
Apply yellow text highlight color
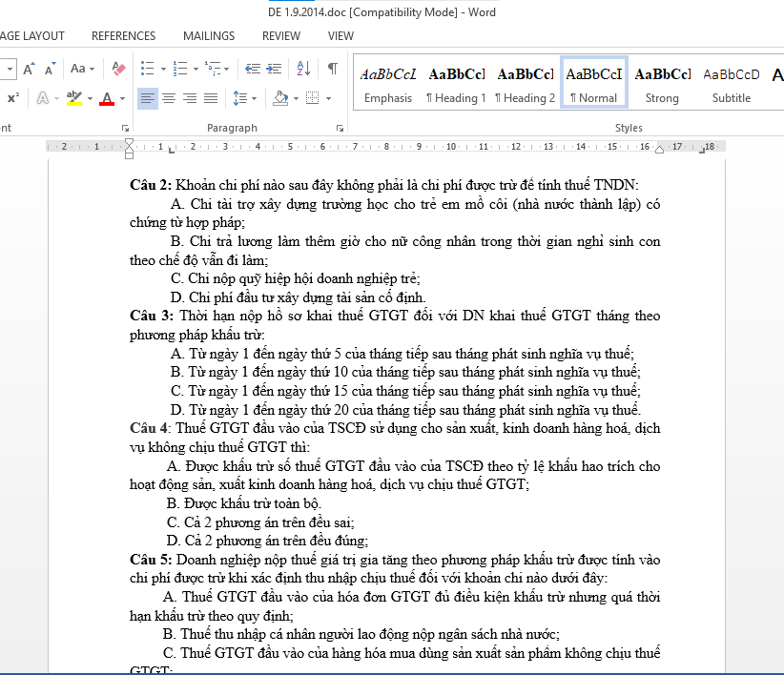tap(74, 98)
